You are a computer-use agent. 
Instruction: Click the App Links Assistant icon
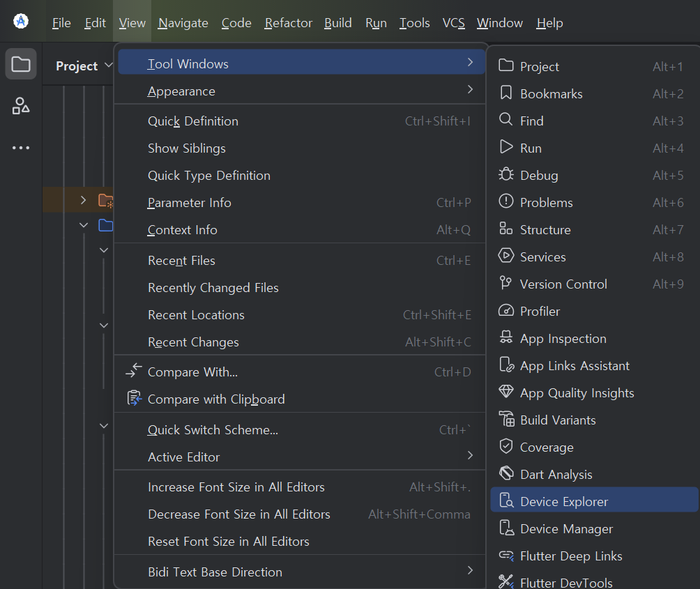(507, 365)
